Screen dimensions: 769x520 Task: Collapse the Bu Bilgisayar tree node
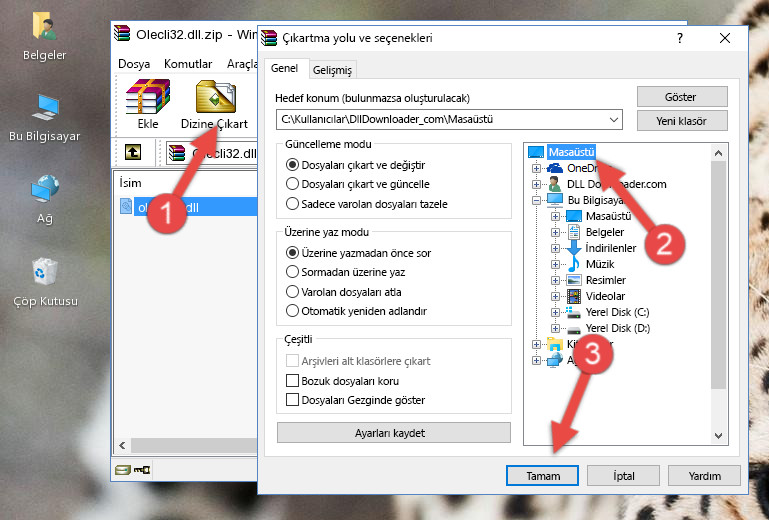(x=536, y=200)
